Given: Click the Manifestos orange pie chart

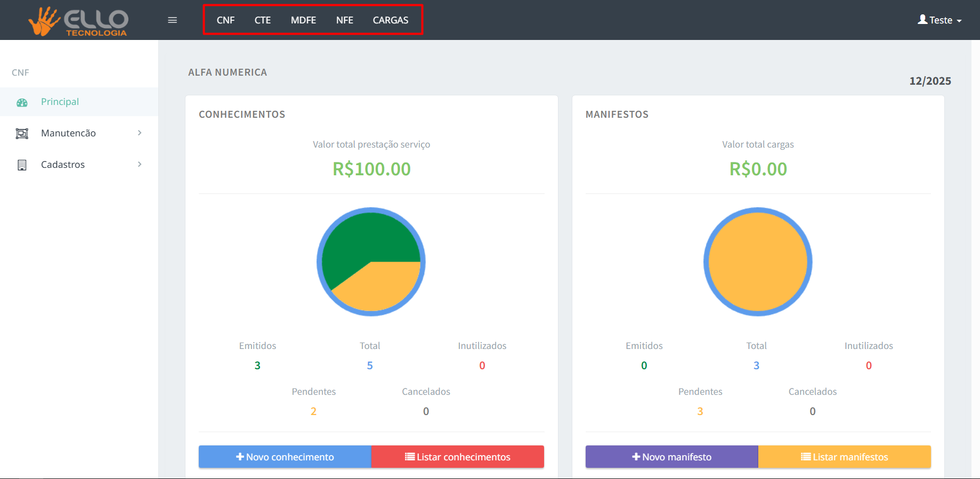Looking at the screenshot, I should point(758,262).
